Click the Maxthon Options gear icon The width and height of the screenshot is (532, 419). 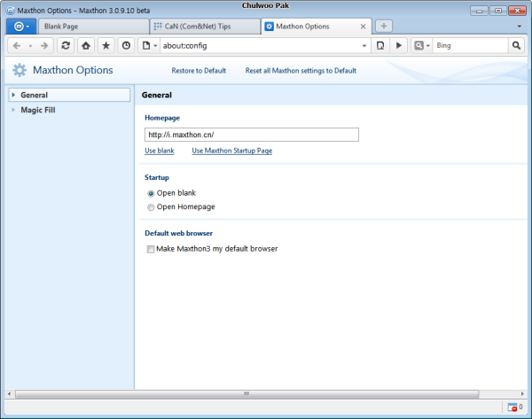click(20, 70)
